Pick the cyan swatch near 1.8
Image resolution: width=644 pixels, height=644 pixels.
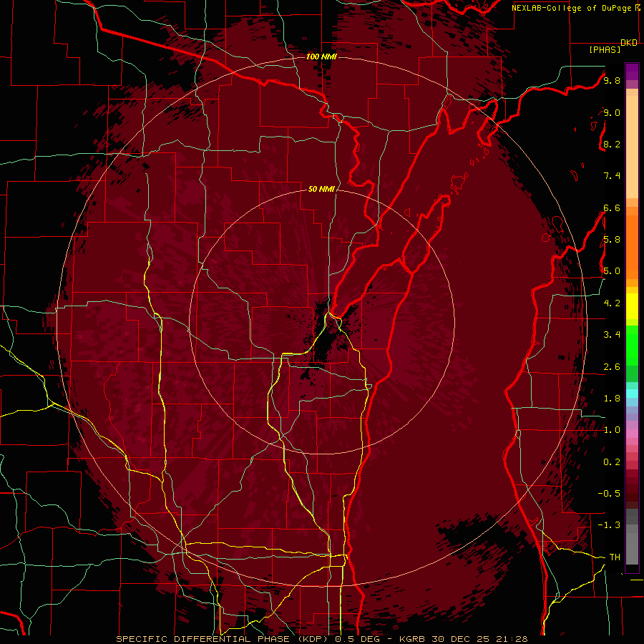(x=632, y=394)
